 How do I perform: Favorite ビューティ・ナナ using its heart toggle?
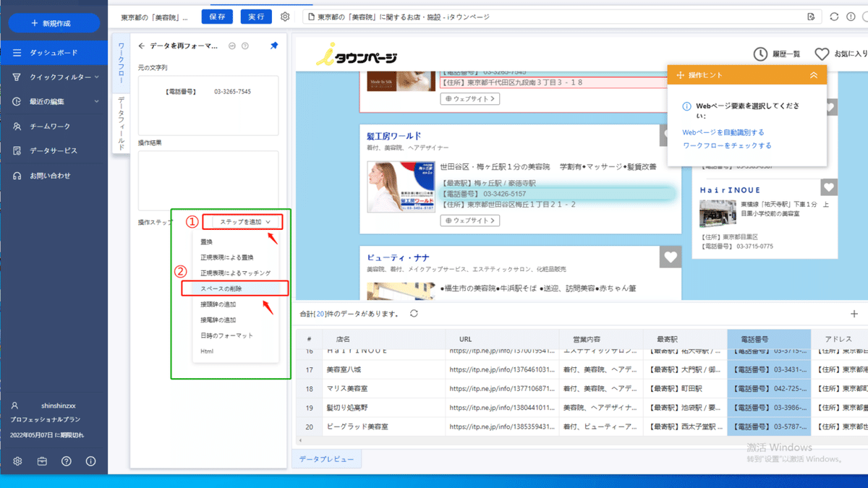tap(671, 257)
